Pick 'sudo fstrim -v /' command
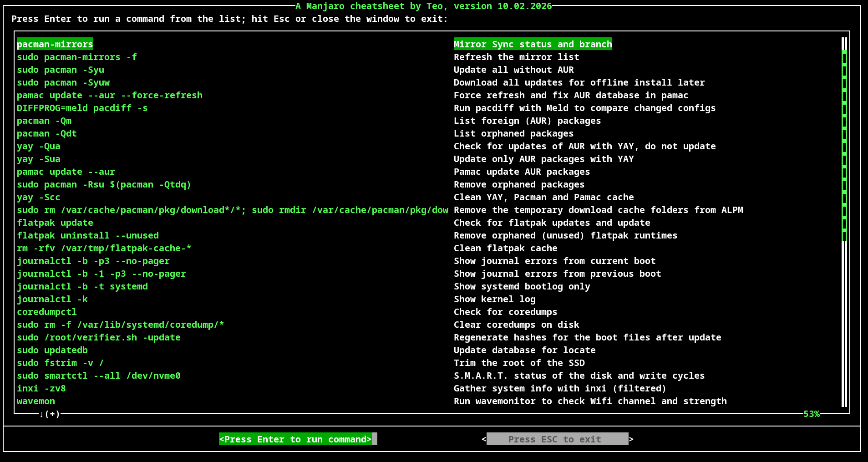Viewport: 868px width, 462px height. click(x=60, y=363)
